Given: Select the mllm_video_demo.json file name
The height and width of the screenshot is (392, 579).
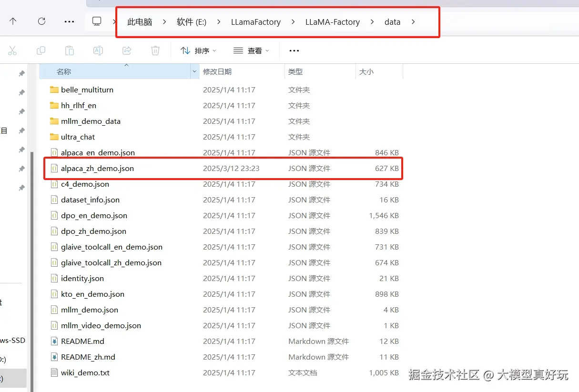Looking at the screenshot, I should pyautogui.click(x=101, y=325).
